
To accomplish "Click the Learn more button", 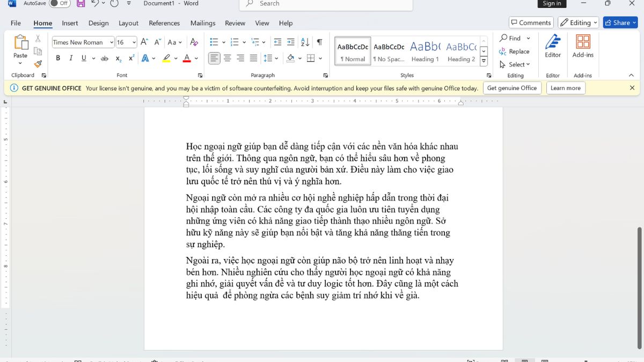I will click(566, 88).
